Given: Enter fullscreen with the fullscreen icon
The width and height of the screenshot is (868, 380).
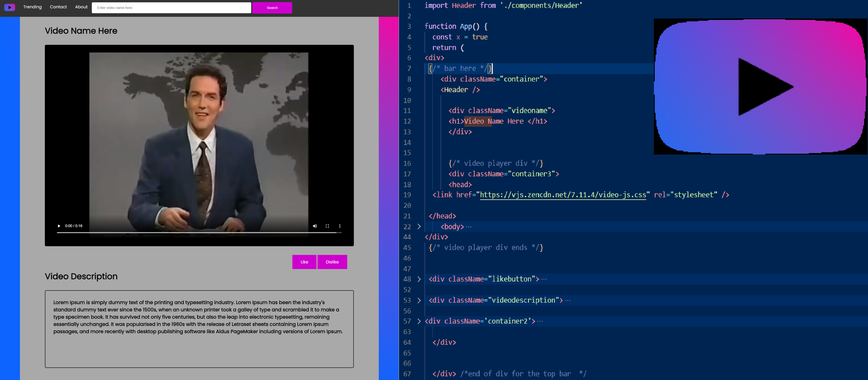Looking at the screenshot, I should coord(327,226).
